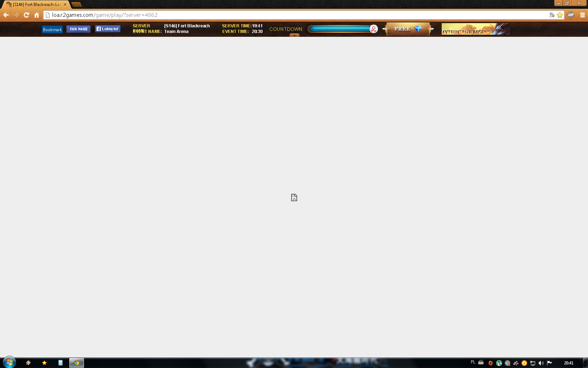Click the countdown progress bar
Viewport: 588px width, 368px height.
[339, 29]
